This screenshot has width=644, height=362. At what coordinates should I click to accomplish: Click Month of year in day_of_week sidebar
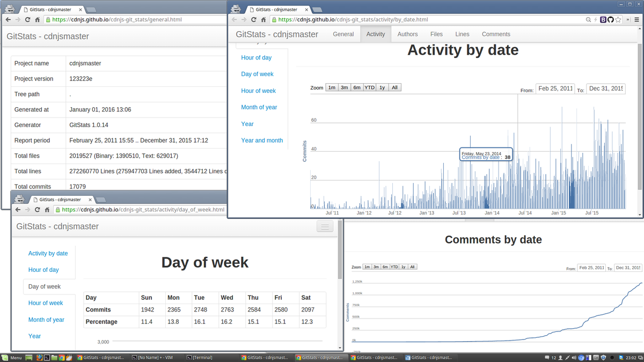(46, 320)
